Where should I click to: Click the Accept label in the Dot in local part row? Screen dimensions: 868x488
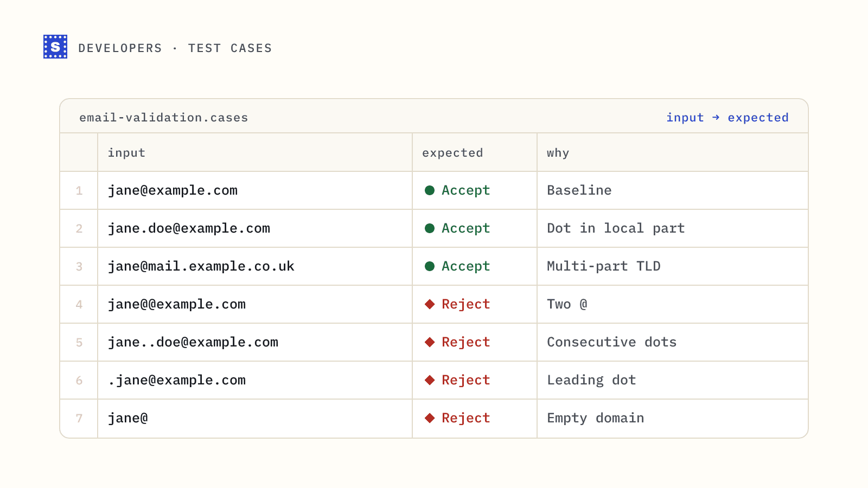click(465, 228)
